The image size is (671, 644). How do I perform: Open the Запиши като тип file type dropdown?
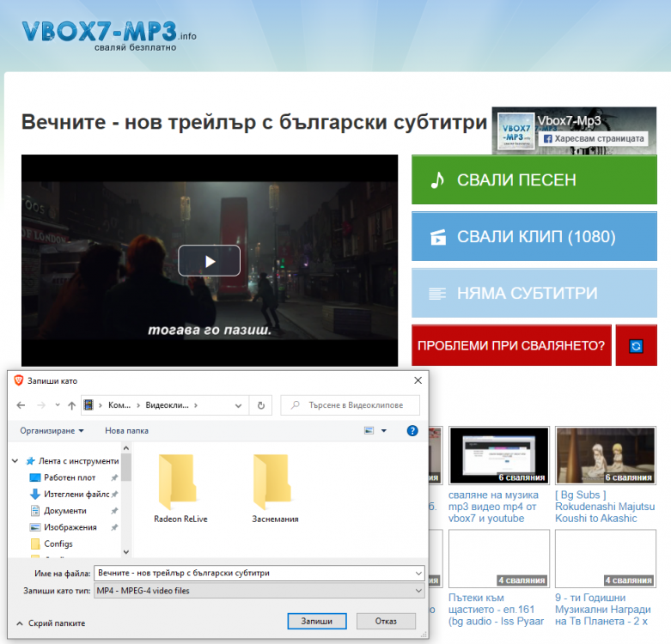pyautogui.click(x=259, y=591)
